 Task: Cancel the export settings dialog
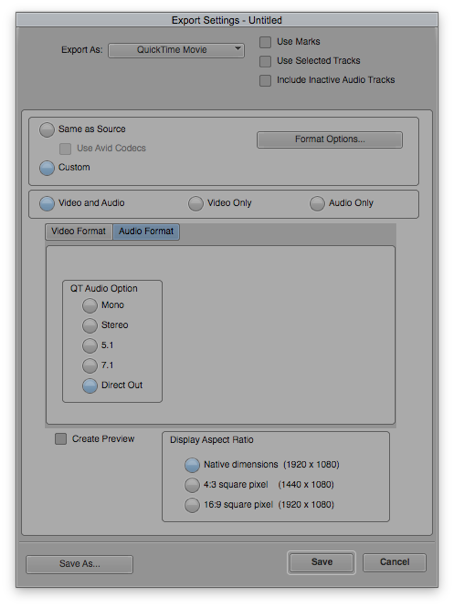pyautogui.click(x=394, y=562)
